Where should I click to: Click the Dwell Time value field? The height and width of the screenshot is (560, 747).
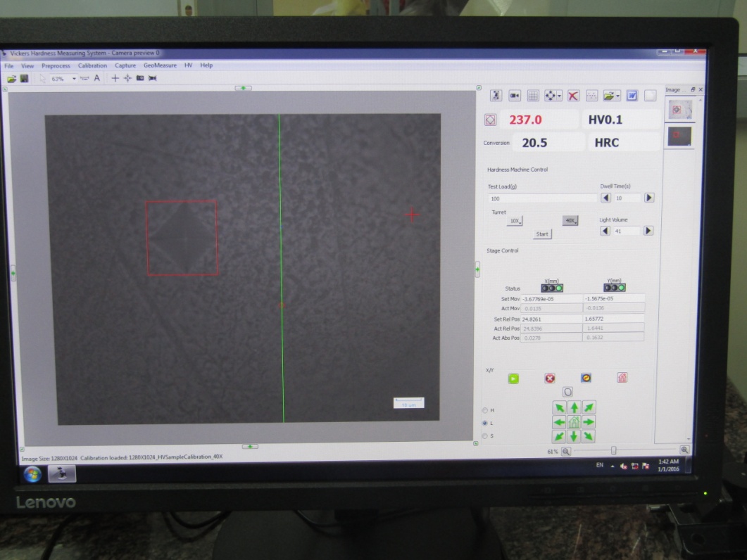[627, 198]
